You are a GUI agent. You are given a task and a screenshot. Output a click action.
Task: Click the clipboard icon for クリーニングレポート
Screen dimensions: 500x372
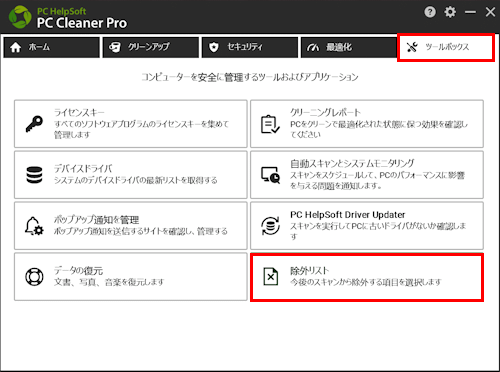pyautogui.click(x=270, y=124)
